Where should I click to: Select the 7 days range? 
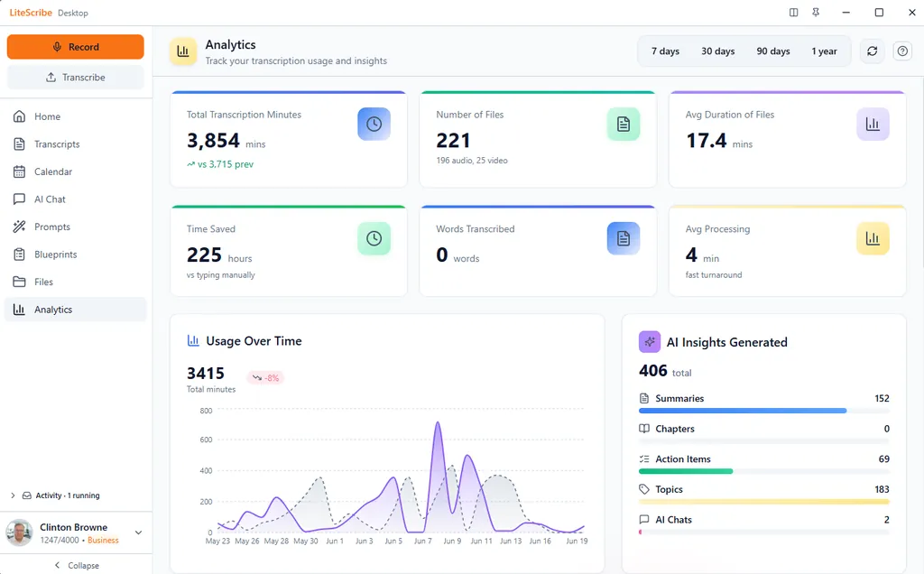pyautogui.click(x=665, y=51)
